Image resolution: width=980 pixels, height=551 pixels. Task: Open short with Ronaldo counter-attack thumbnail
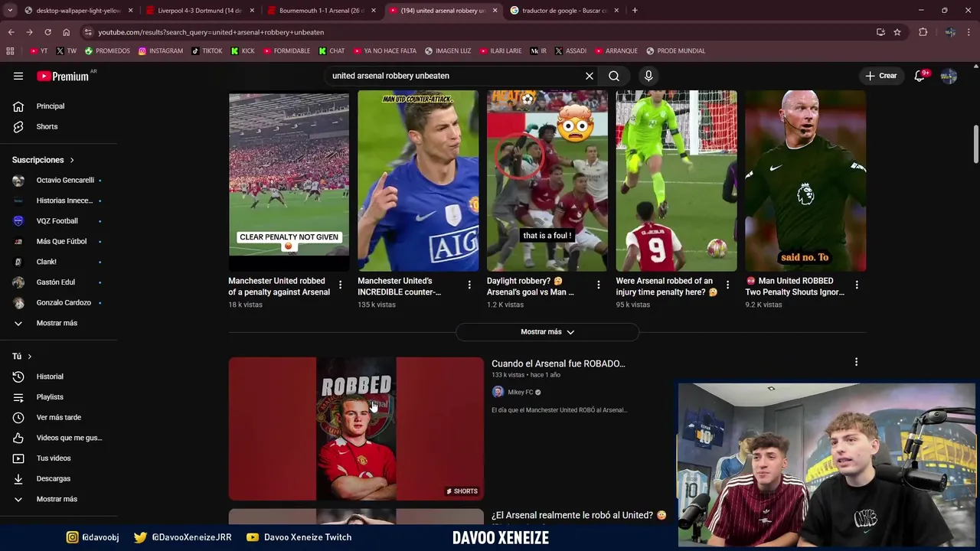tap(418, 181)
